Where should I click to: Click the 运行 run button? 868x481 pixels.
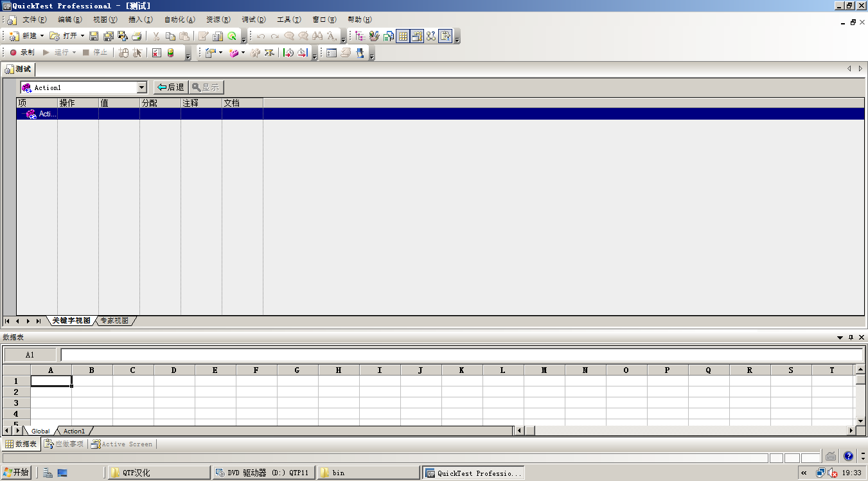tap(56, 53)
